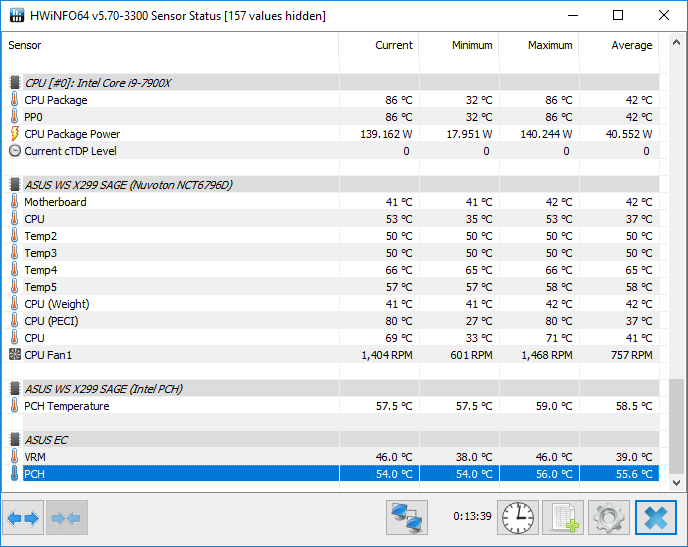Open sensor settings gear icon
The height and width of the screenshot is (547, 688).
(x=609, y=518)
